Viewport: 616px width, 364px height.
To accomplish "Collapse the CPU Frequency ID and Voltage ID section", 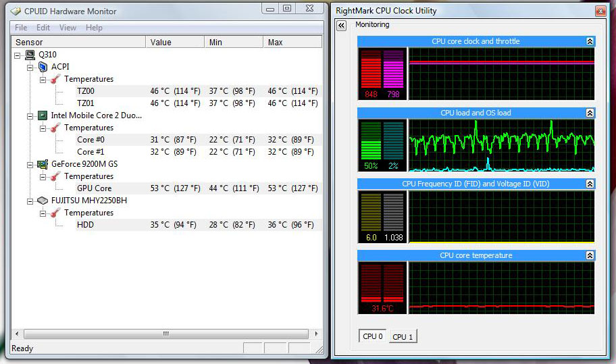I will (x=590, y=184).
